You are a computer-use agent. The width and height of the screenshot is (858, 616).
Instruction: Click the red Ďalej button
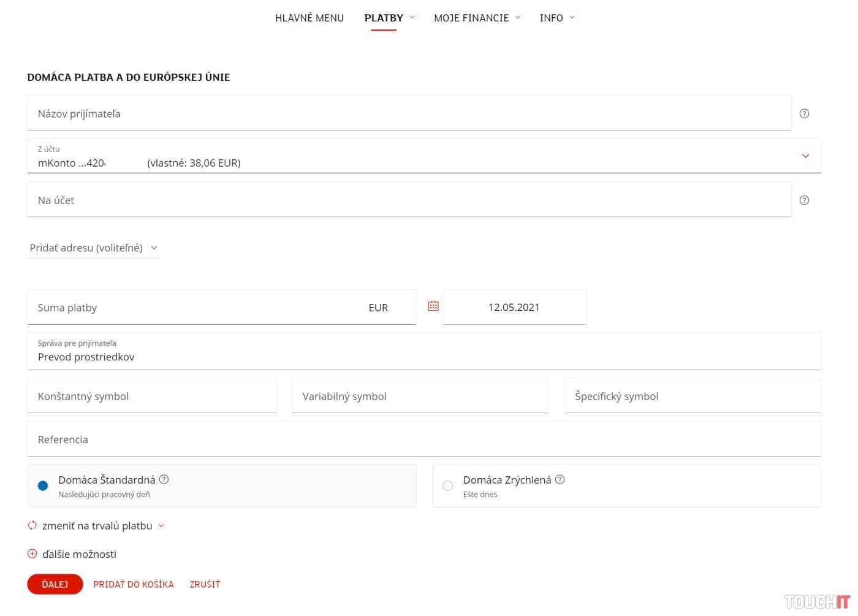(55, 584)
